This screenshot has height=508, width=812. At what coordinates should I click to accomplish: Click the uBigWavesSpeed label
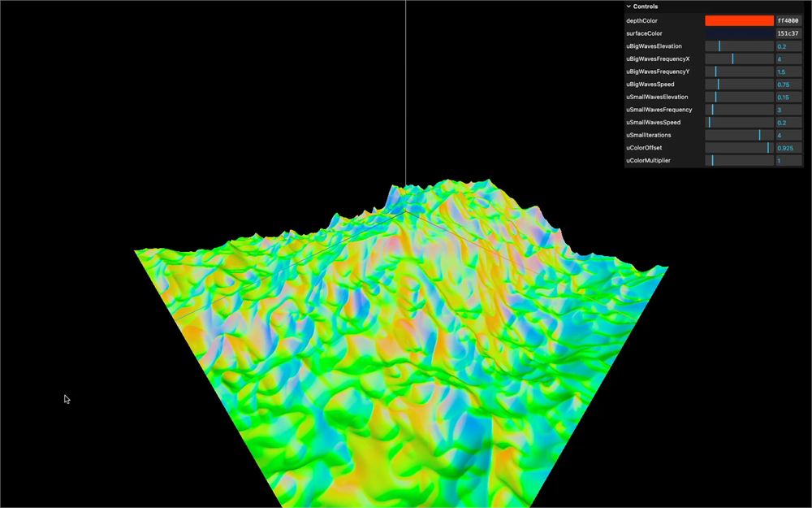click(x=650, y=85)
